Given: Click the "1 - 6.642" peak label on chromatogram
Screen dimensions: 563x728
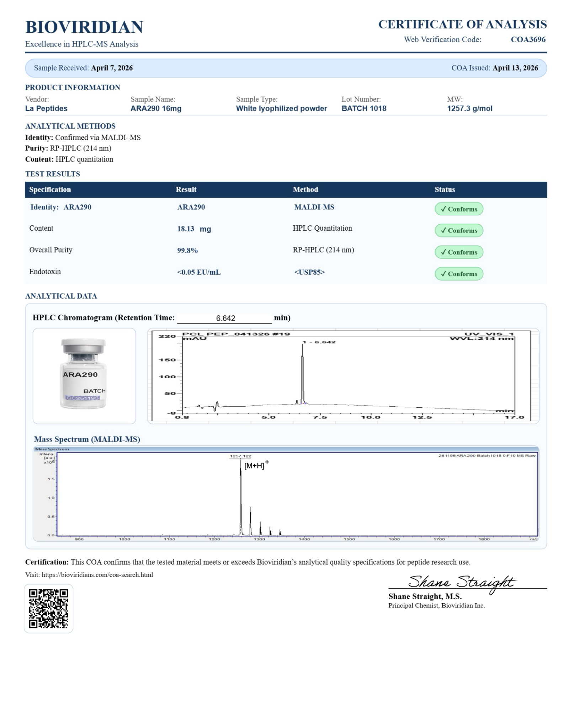Looking at the screenshot, I should click(x=319, y=342).
